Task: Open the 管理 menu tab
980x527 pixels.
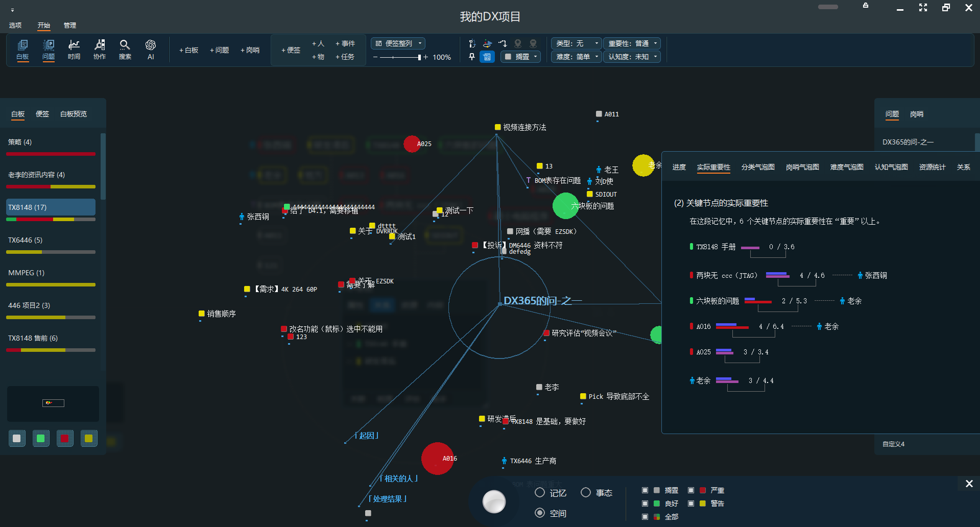Action: tap(70, 25)
